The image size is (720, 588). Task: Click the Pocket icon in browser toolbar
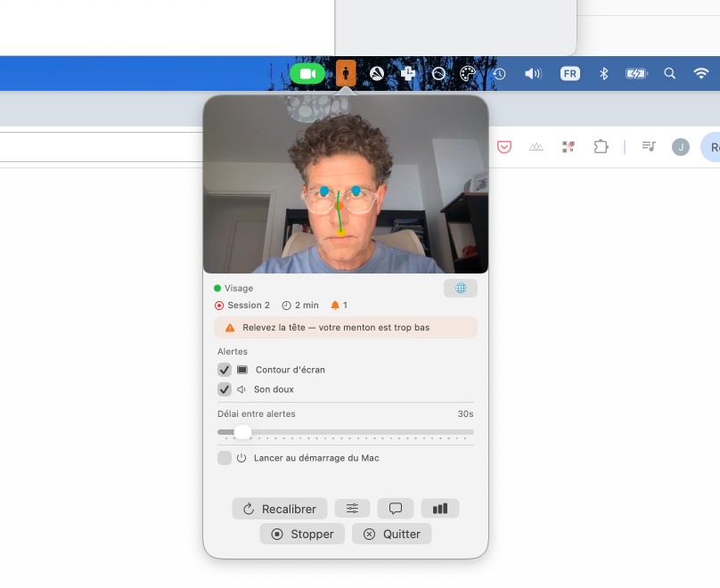click(504, 147)
